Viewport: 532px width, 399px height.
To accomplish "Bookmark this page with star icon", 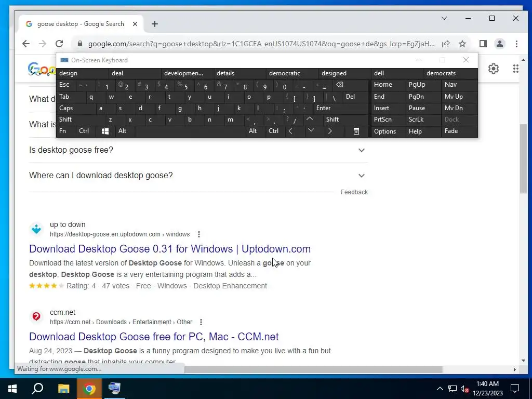I will click(x=462, y=44).
